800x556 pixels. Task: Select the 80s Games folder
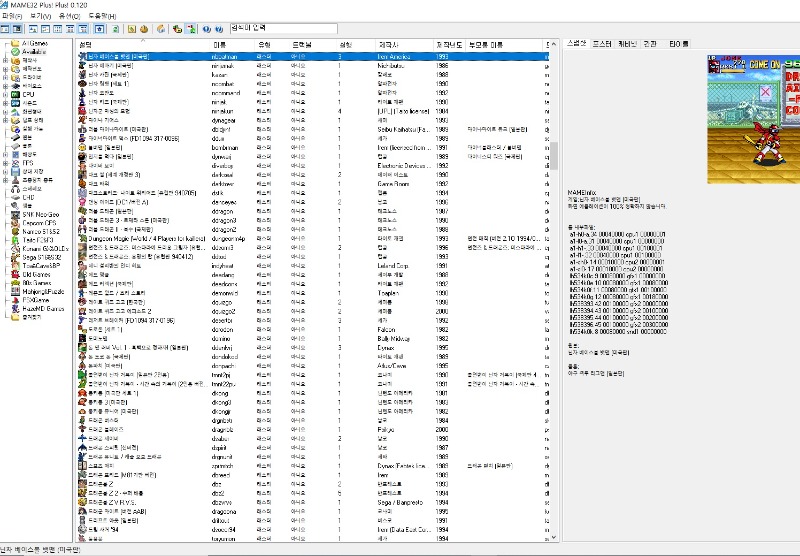[32, 283]
